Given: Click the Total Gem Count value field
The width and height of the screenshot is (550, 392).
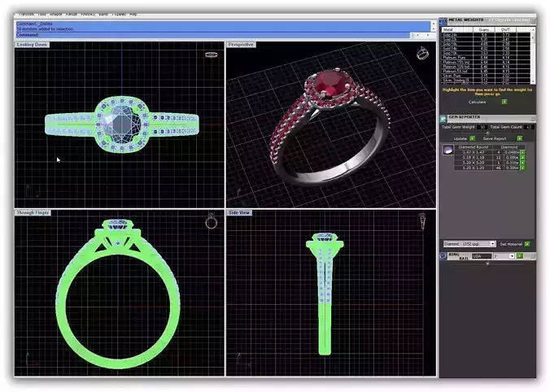Looking at the screenshot, I should click(529, 127).
